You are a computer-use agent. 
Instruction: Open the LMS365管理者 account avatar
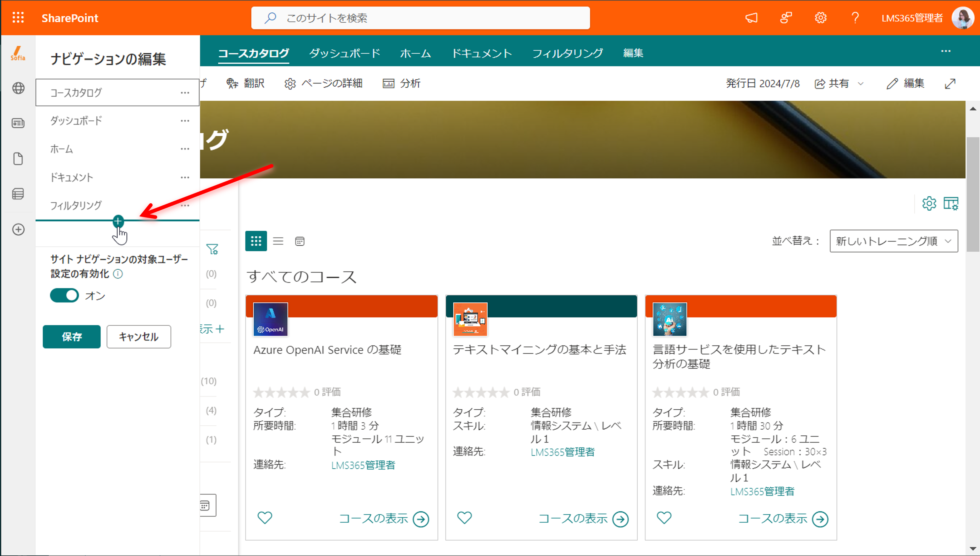962,18
